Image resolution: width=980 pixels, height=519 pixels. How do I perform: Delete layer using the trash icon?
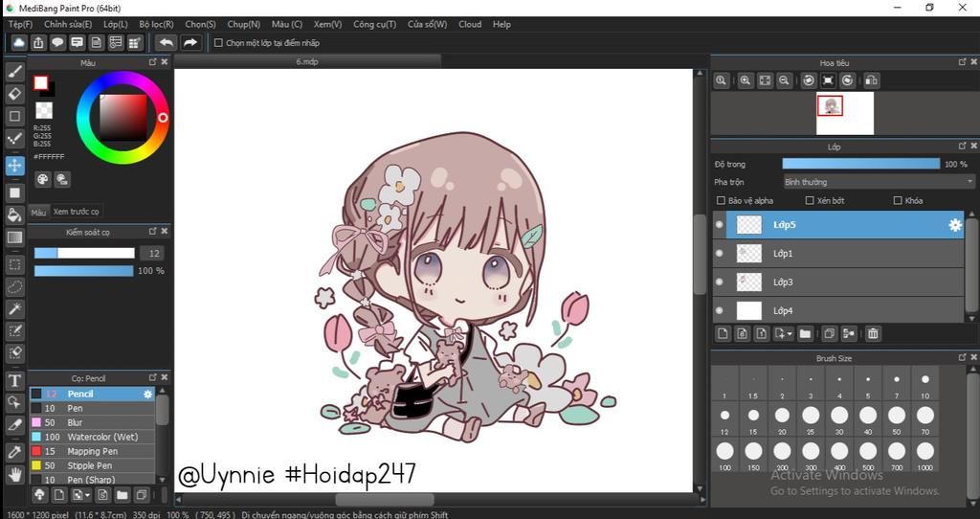[x=873, y=333]
